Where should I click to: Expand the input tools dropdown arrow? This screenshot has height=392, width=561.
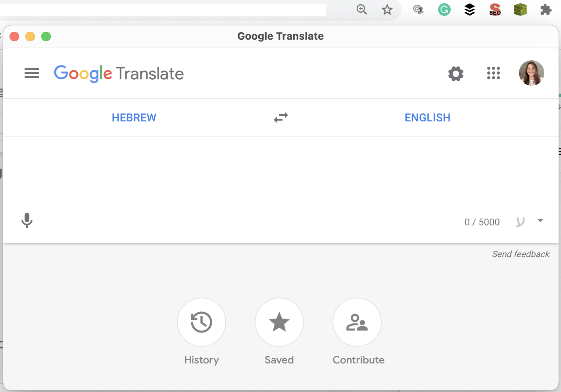pyautogui.click(x=540, y=221)
